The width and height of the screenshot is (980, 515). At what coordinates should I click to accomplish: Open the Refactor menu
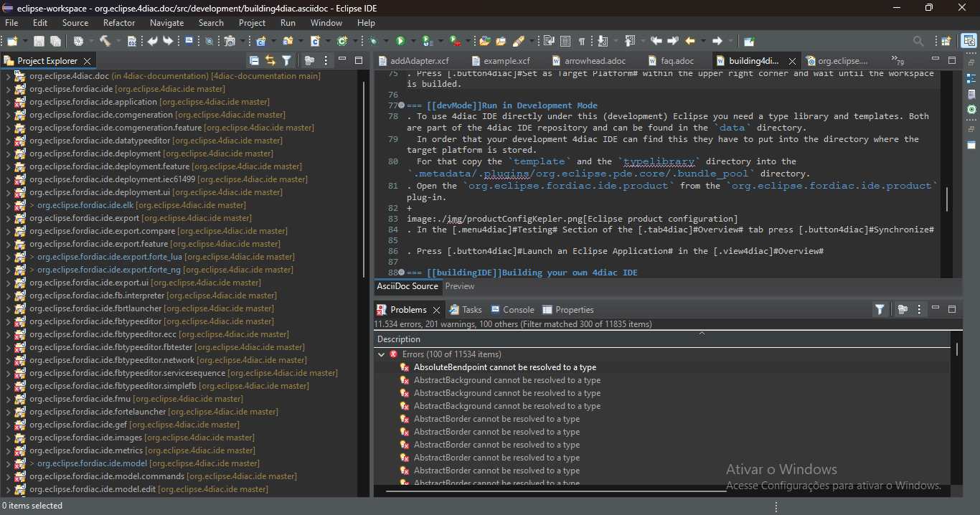click(x=119, y=23)
